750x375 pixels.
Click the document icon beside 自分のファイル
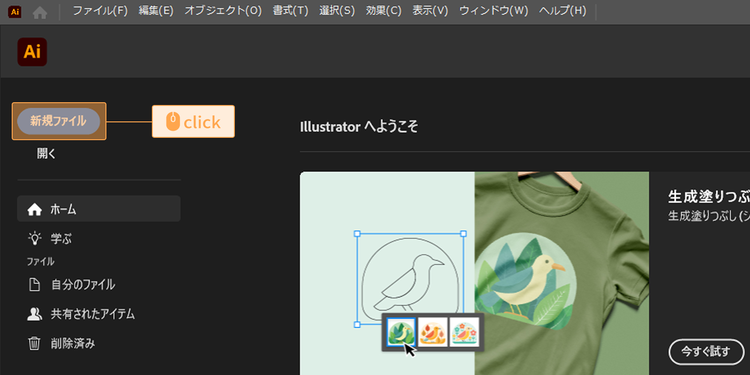[x=34, y=285]
